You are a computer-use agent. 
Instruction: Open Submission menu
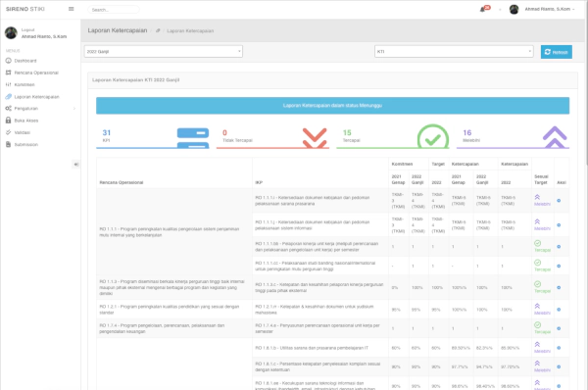[x=25, y=144]
